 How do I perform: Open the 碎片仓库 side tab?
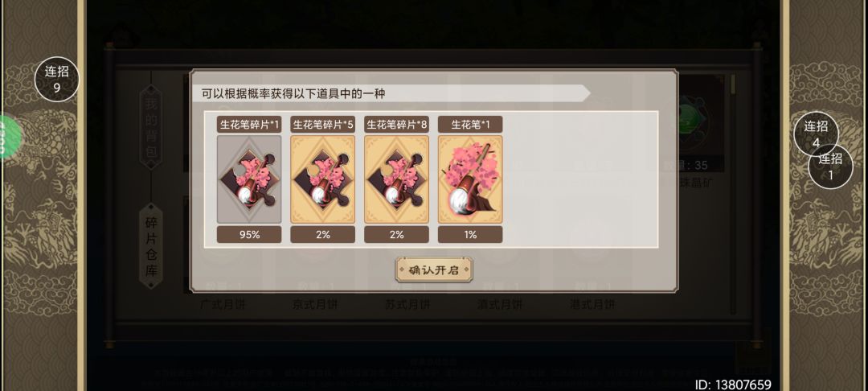point(151,246)
